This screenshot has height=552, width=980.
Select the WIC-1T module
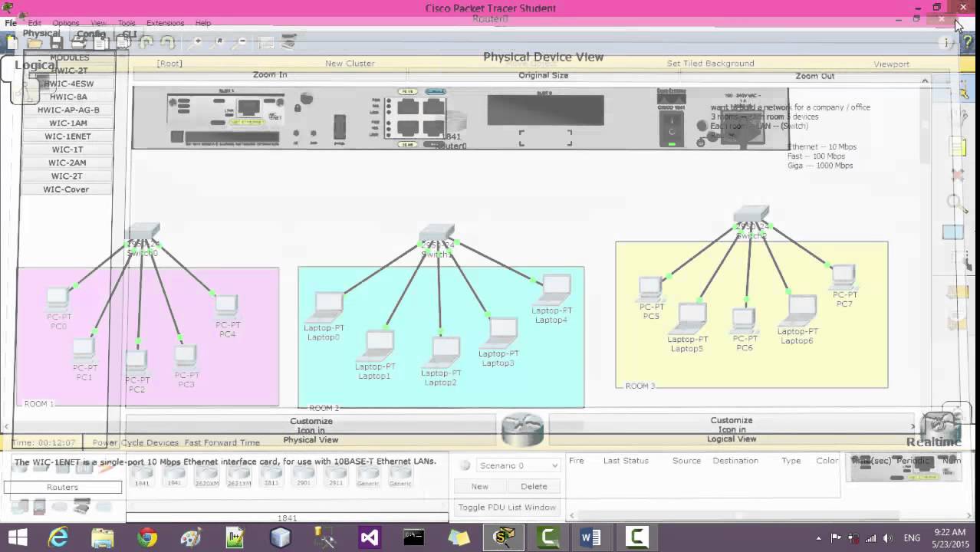tap(68, 149)
